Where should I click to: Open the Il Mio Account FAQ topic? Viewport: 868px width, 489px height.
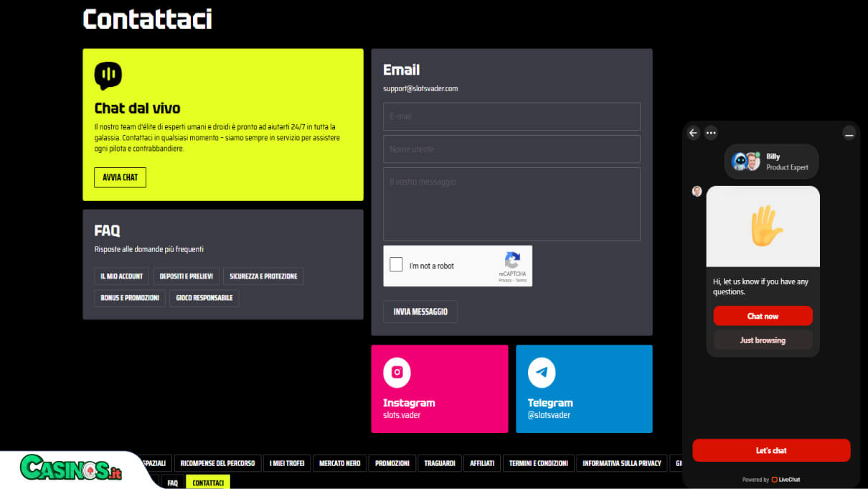121,276
